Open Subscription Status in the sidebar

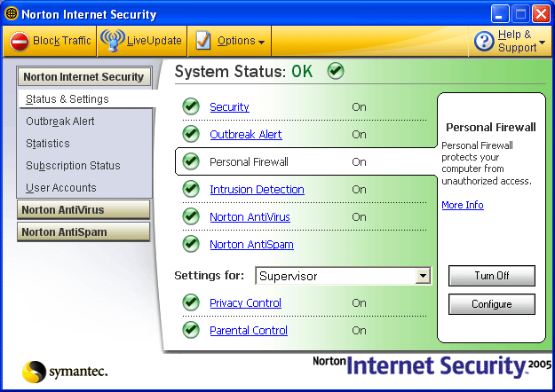coord(73,166)
